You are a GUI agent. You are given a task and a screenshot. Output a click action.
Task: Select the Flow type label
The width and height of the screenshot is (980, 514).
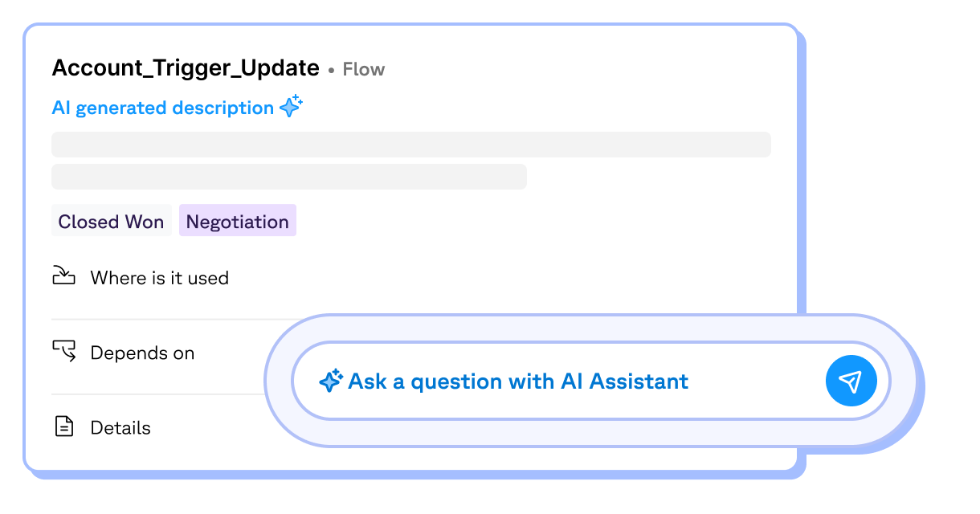[x=364, y=70]
